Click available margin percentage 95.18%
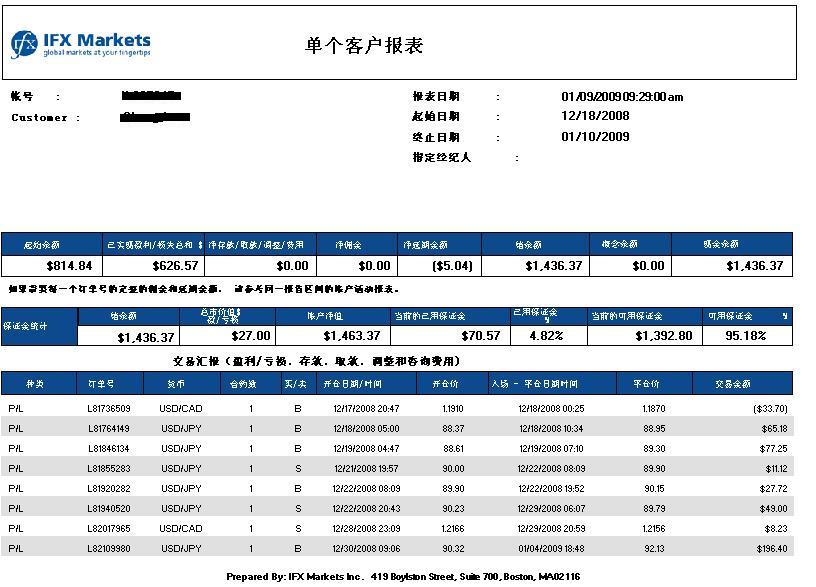Image resolution: width=816 pixels, height=587 pixels. coord(745,336)
